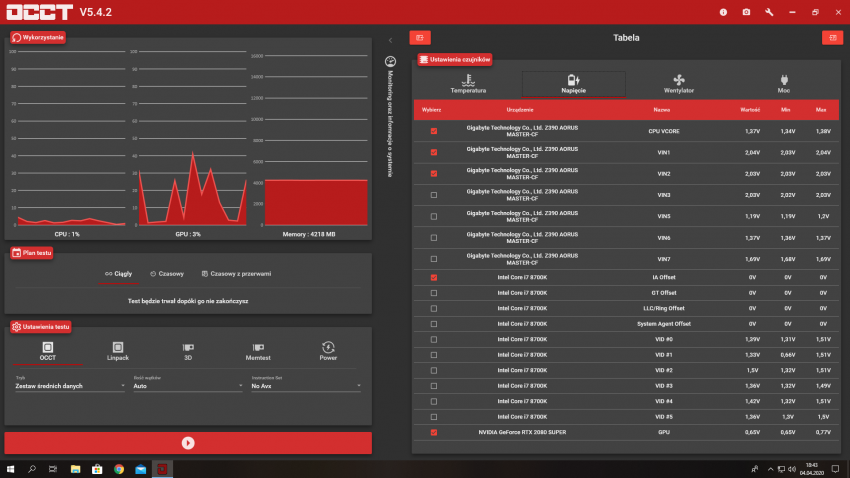The height and width of the screenshot is (478, 850).
Task: Select the Czasowy z przerwami schedule
Action: click(x=236, y=273)
